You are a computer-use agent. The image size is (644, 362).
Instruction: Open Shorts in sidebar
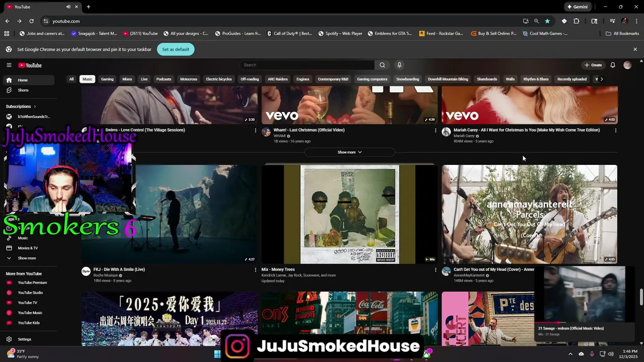pos(28,90)
